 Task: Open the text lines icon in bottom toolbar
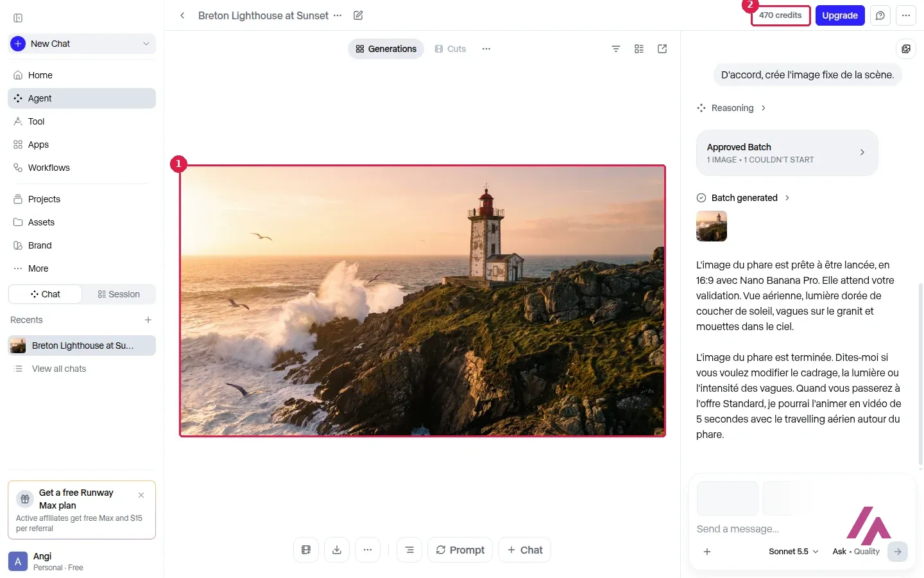409,550
